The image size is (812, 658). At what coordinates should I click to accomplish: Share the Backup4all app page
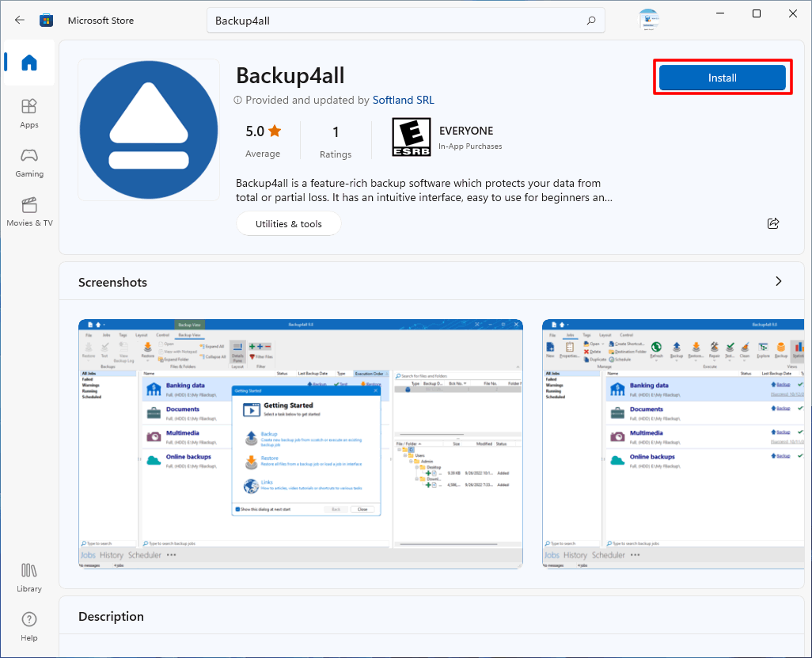pos(773,223)
